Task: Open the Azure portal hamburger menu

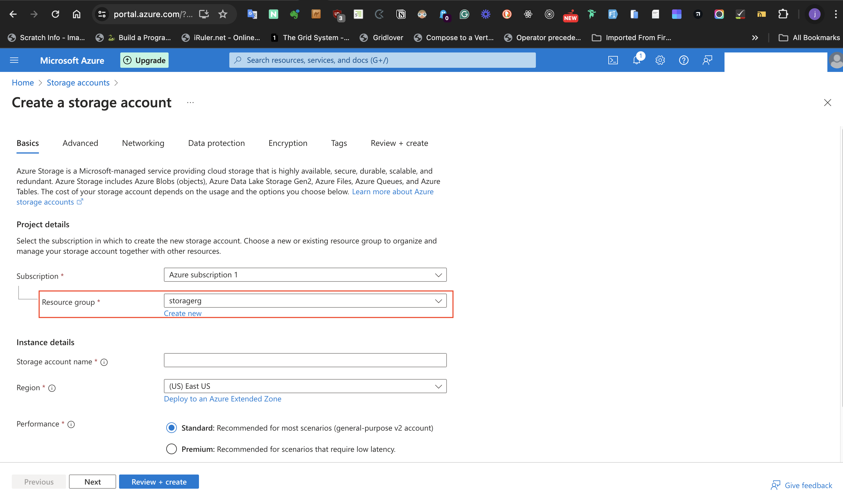Action: [x=14, y=60]
